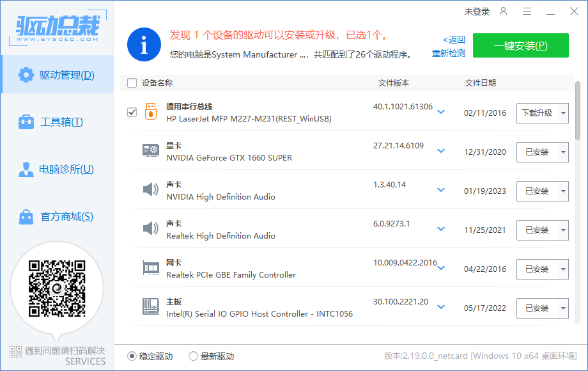
Task: Click 未登录 to sign in
Action: [x=478, y=11]
